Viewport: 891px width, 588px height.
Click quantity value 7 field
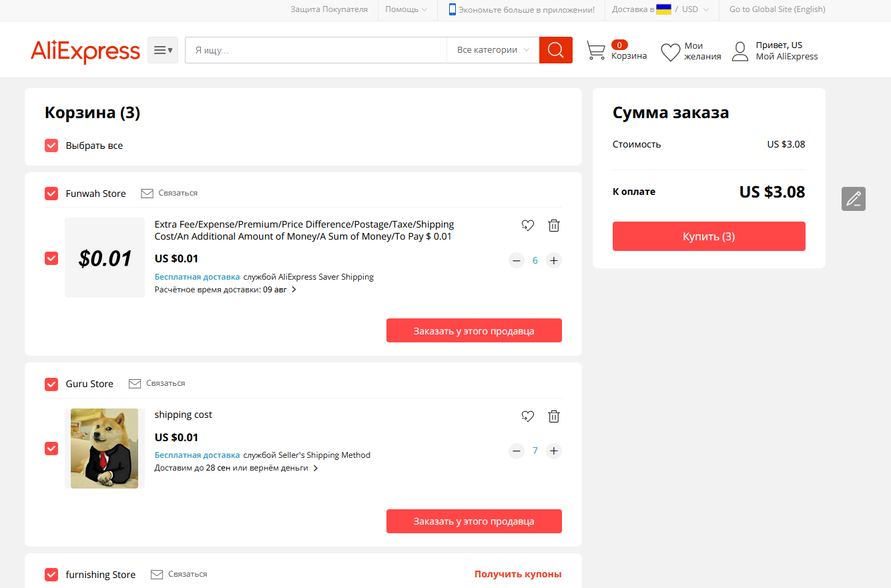pyautogui.click(x=535, y=451)
